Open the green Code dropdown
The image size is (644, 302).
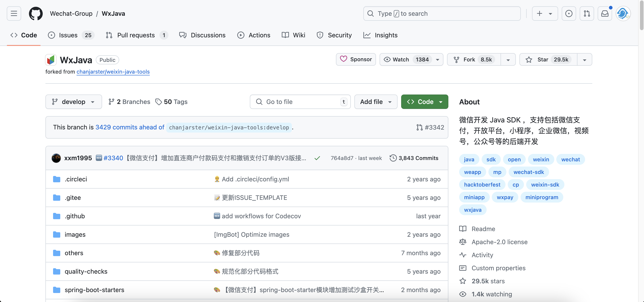[425, 102]
